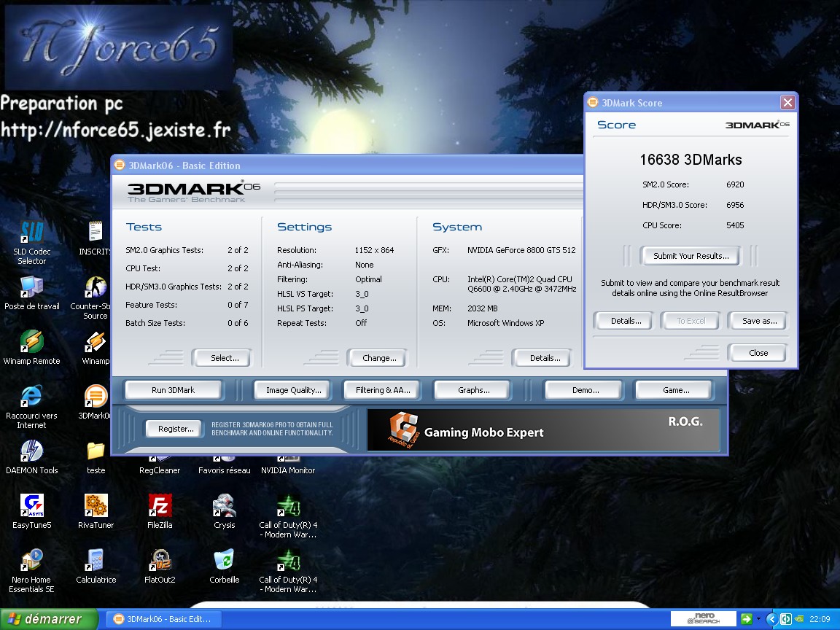Click 'Feature Tests:' label
Viewport: 840px width, 630px height.
tap(151, 305)
